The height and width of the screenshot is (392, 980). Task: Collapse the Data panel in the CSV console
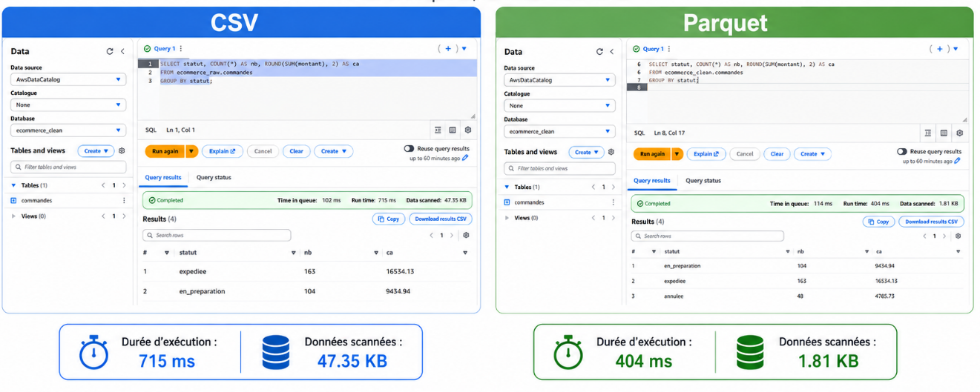122,51
